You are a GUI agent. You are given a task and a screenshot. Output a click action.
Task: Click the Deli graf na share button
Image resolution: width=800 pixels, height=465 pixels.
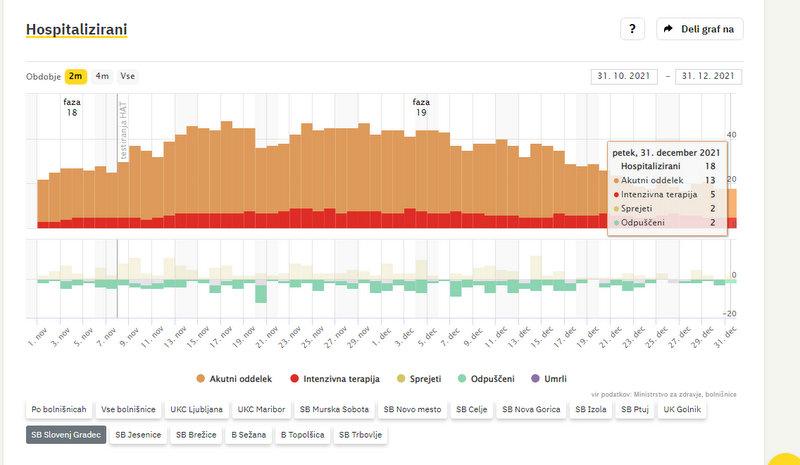click(700, 29)
